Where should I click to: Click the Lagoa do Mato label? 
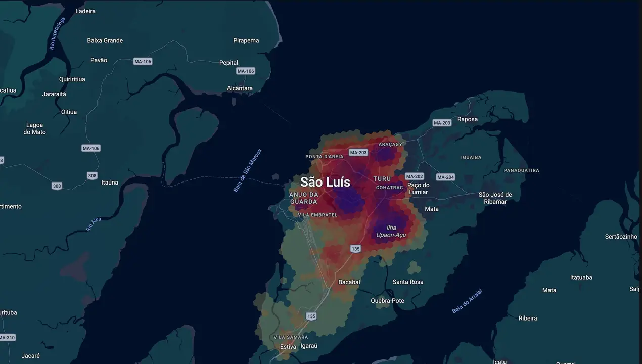tap(34, 128)
